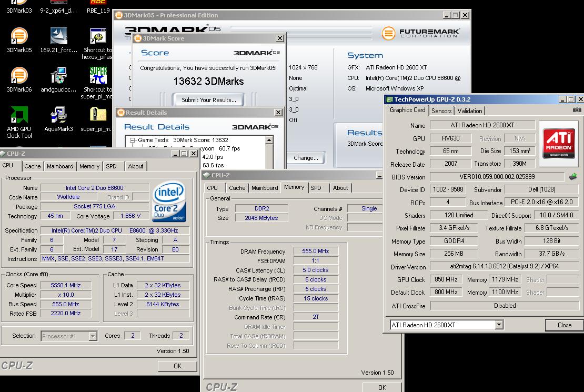Click scroll-up arrow in Result Details list
The width and height of the screenshot is (584, 392).
click(x=269, y=140)
